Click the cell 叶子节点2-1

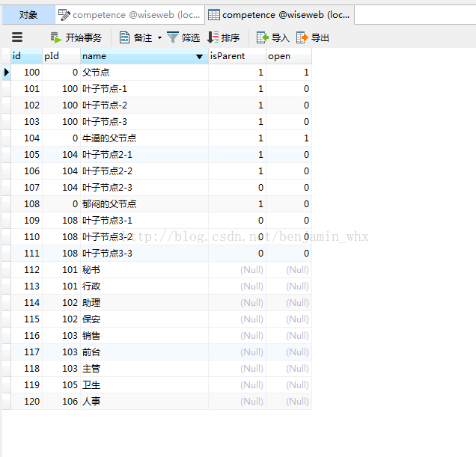click(x=144, y=155)
